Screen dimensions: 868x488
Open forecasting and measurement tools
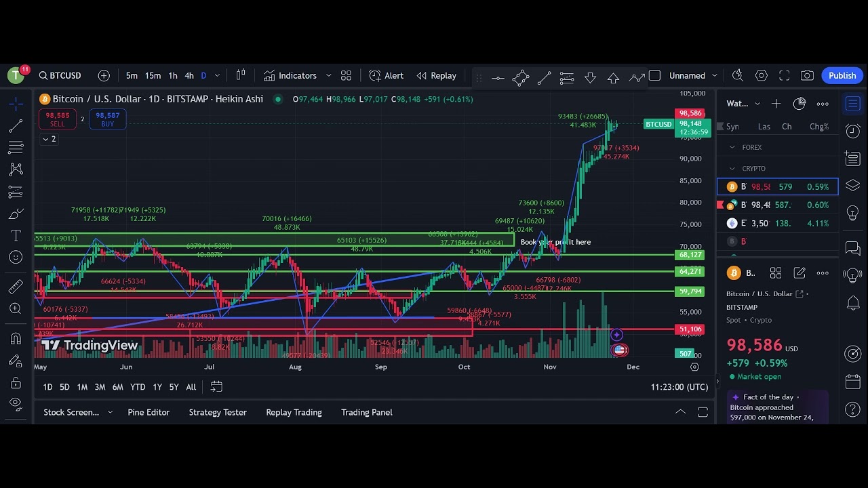coord(16,192)
